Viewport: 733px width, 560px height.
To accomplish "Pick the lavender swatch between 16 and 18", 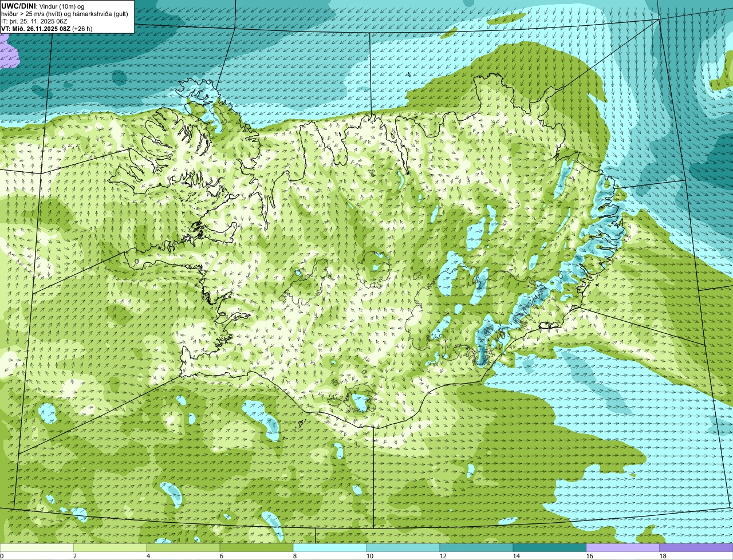I will (623, 547).
